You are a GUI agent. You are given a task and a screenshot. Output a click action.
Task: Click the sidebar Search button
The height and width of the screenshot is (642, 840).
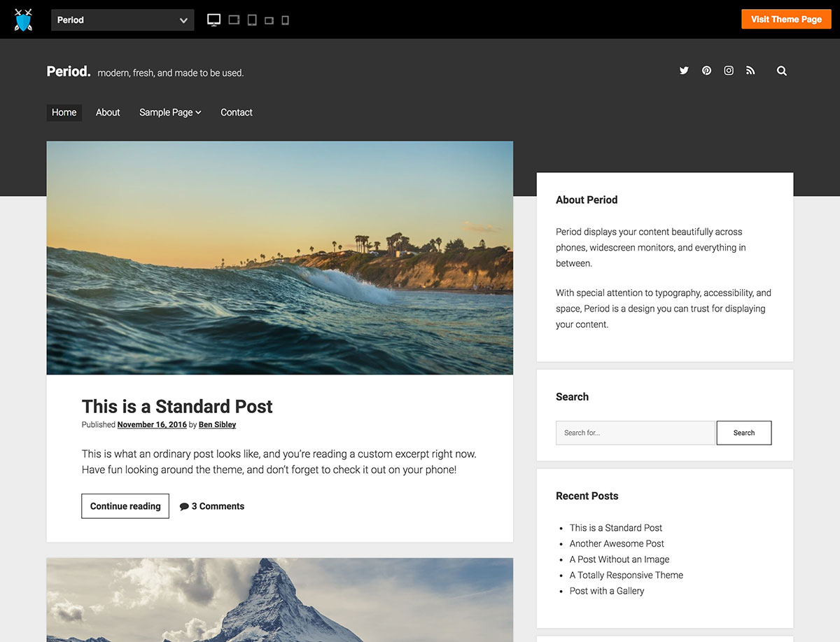click(x=744, y=433)
